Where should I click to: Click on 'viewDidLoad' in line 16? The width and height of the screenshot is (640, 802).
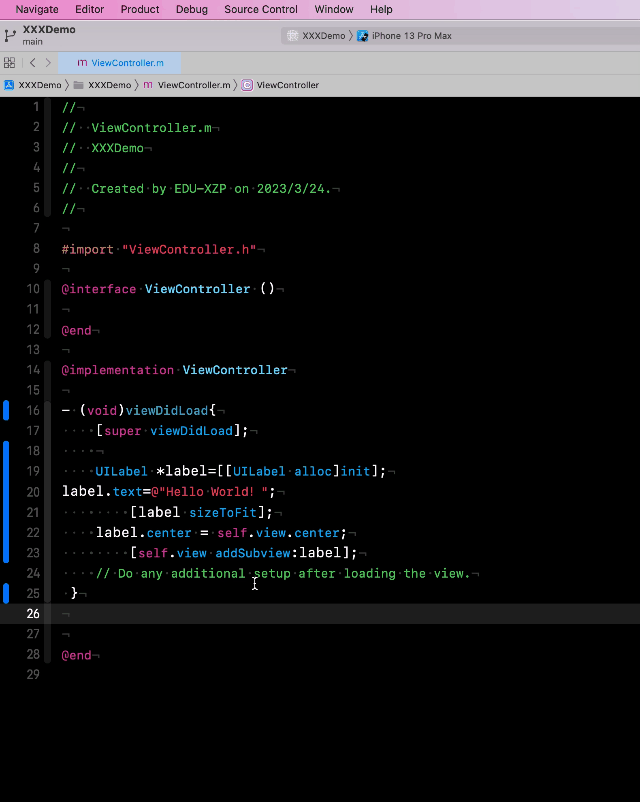(x=167, y=410)
